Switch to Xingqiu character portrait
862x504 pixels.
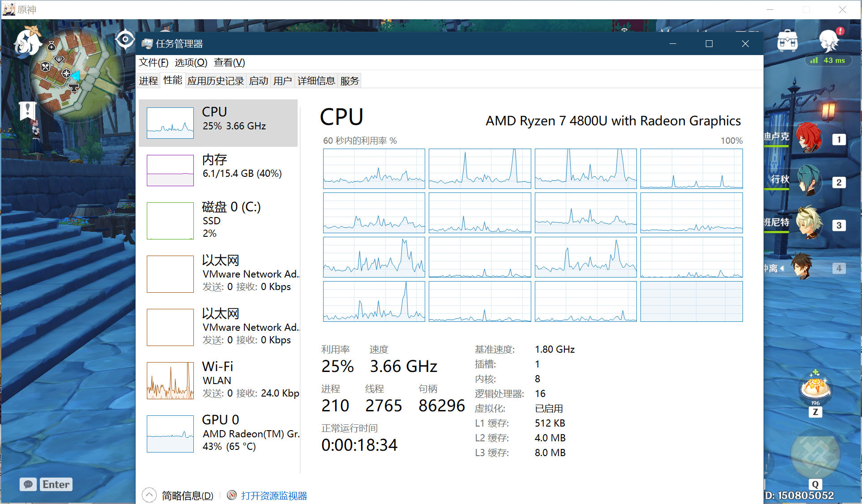[x=809, y=180]
